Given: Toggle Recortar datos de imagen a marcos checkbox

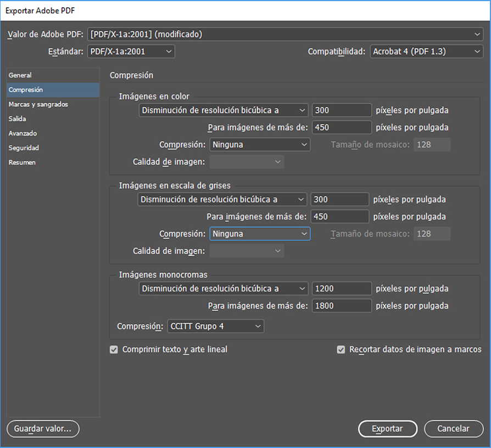Looking at the screenshot, I should 341,349.
